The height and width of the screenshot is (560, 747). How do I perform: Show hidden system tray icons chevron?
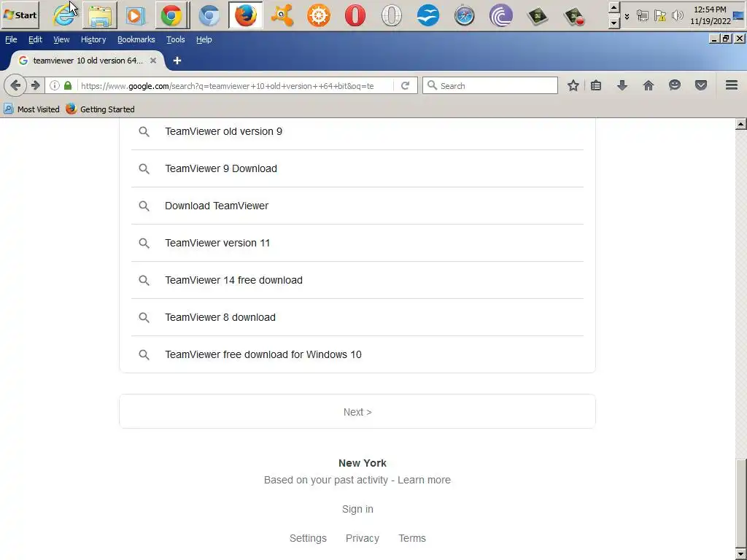pyautogui.click(x=627, y=16)
